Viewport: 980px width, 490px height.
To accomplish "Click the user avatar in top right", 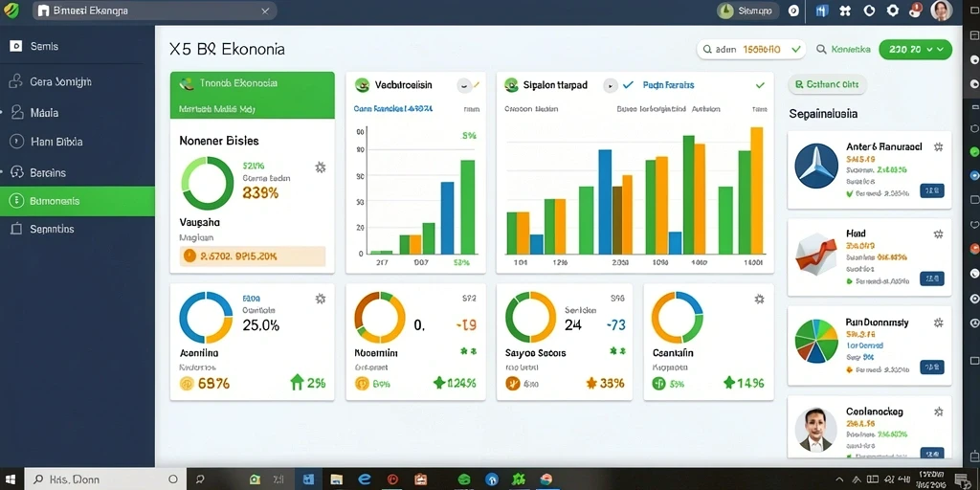I will point(940,11).
